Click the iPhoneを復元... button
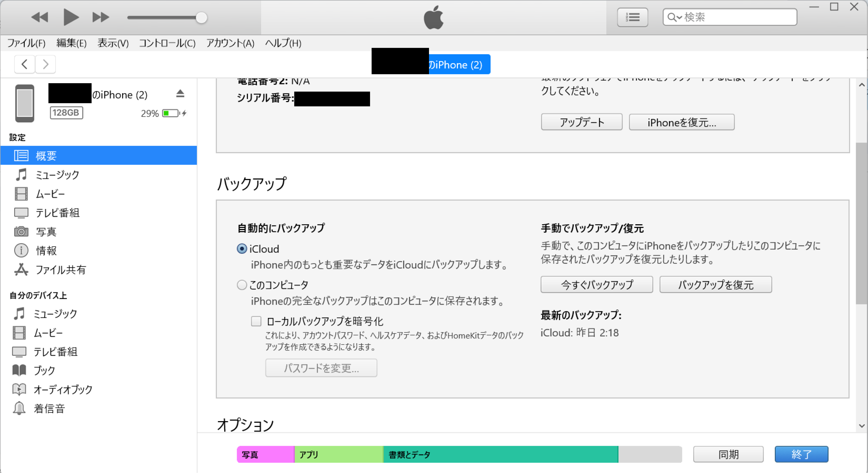Screen dimensions: 868x473 (682, 122)
